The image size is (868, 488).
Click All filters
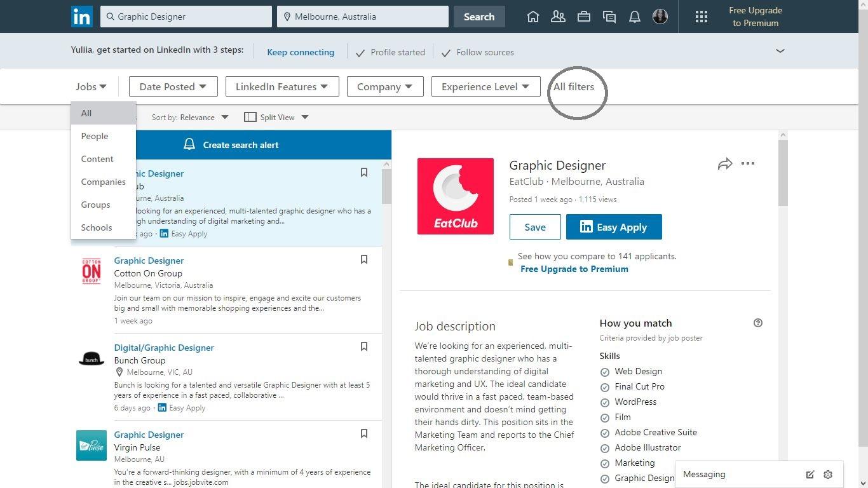tap(574, 86)
